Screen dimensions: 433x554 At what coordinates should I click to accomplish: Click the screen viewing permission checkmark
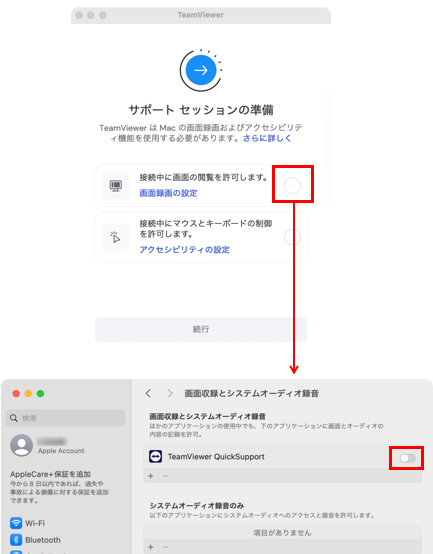(x=292, y=185)
